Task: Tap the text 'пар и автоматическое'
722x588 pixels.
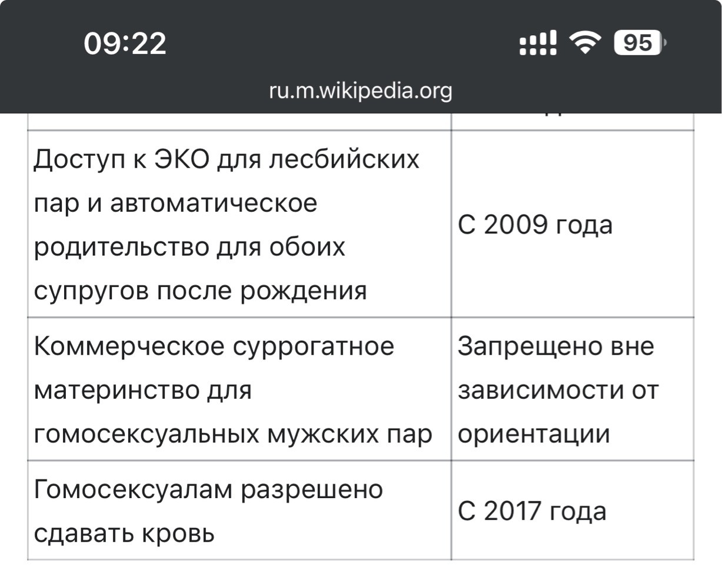Action: pos(175,203)
